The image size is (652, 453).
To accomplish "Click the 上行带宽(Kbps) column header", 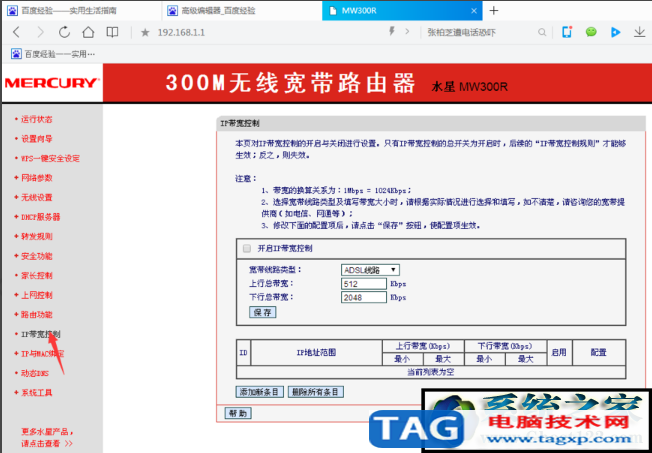I will (x=423, y=346).
